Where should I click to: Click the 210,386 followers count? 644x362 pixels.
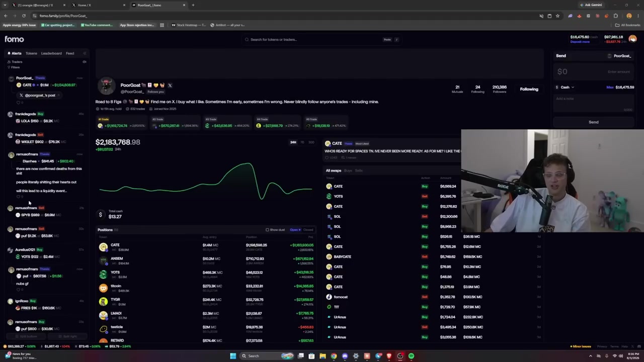pos(499,88)
